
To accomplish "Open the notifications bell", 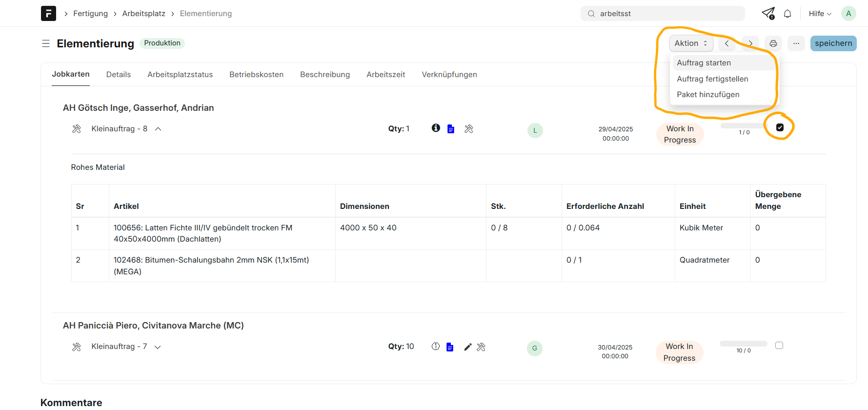I will 787,14.
